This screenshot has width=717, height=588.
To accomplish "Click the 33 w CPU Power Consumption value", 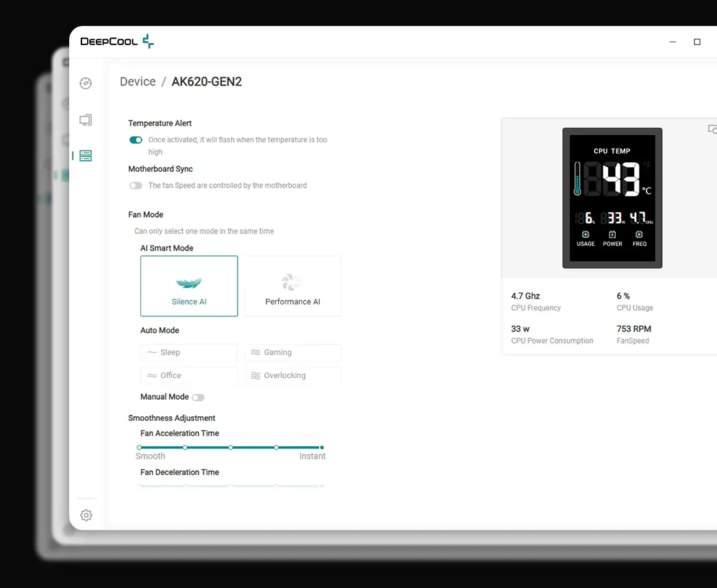I will [520, 329].
